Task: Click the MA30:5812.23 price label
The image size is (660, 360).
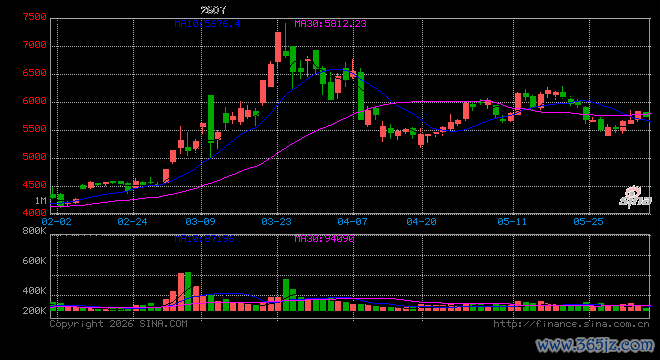Action: pos(330,24)
